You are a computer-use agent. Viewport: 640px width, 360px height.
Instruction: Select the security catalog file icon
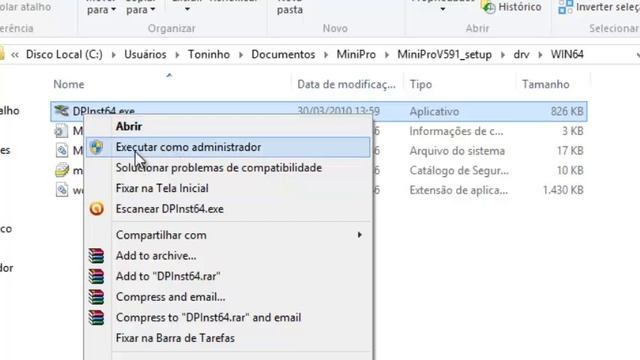(x=62, y=170)
